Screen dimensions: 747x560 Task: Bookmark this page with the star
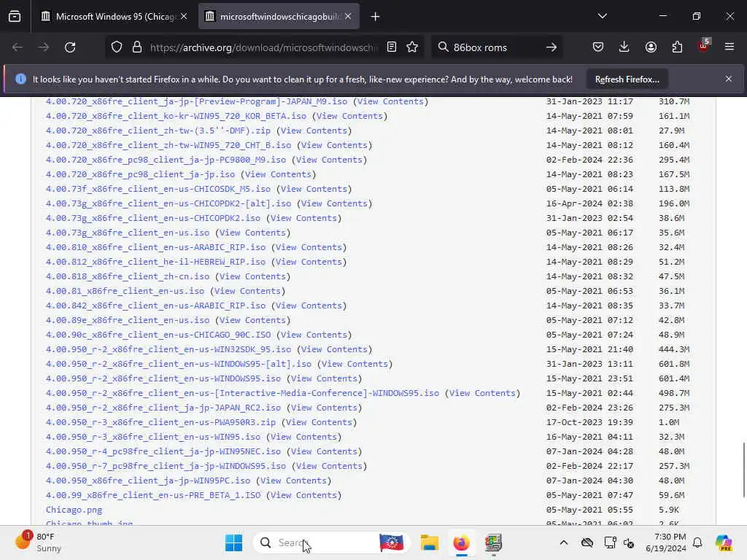click(413, 47)
